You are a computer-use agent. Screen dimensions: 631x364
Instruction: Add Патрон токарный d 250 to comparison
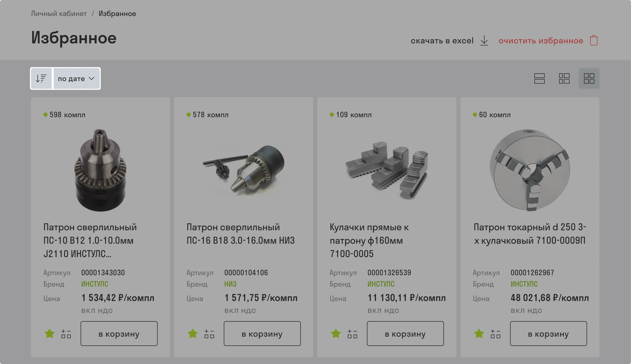click(495, 334)
